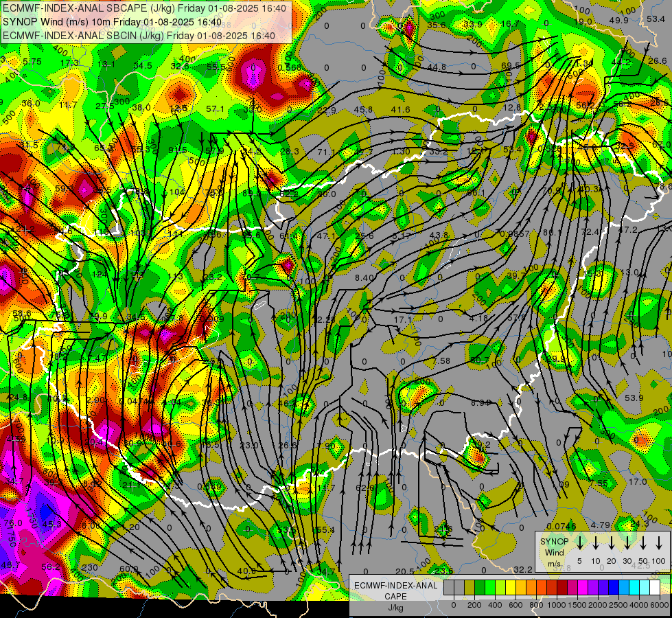Click the '4000' tick in CAPE legend
The image size is (672, 618).
pos(638,605)
